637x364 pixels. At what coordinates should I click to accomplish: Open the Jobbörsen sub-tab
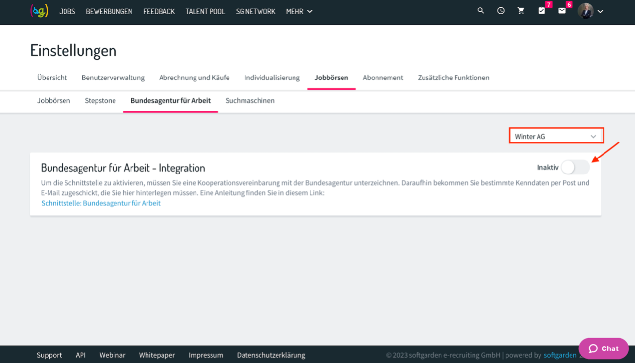[x=54, y=101]
